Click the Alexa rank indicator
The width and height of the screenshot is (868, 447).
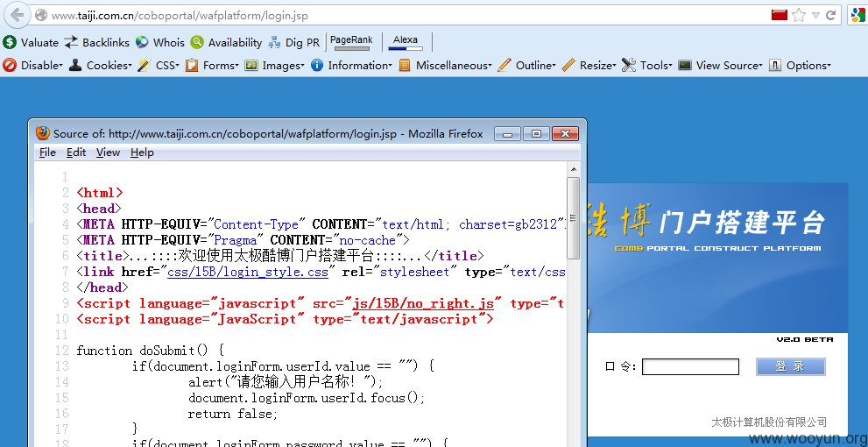click(406, 42)
